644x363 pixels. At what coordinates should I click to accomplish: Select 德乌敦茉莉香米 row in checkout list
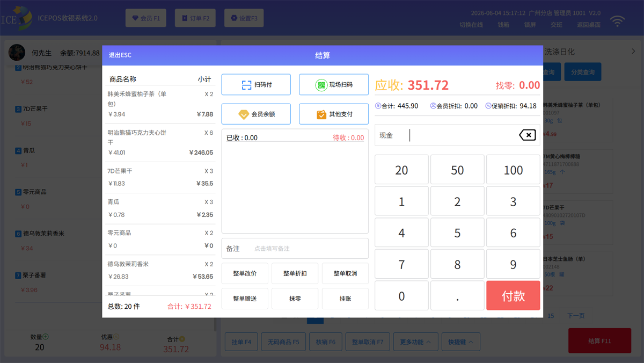point(160,271)
